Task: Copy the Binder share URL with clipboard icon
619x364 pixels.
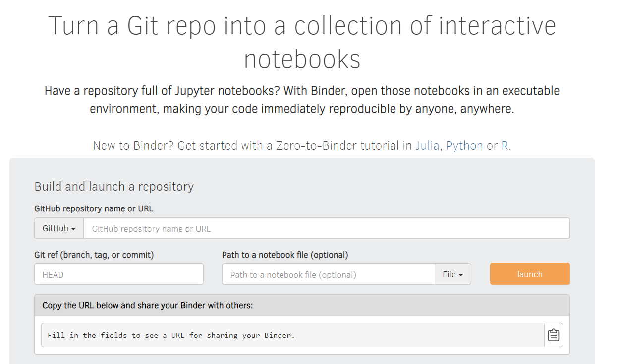Action: [x=553, y=335]
